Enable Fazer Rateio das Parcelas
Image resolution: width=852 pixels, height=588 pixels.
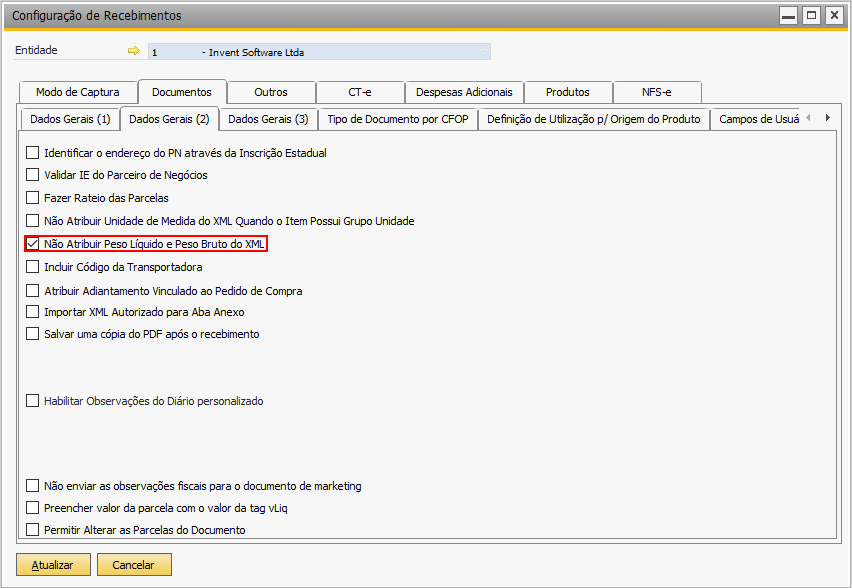(x=33, y=197)
